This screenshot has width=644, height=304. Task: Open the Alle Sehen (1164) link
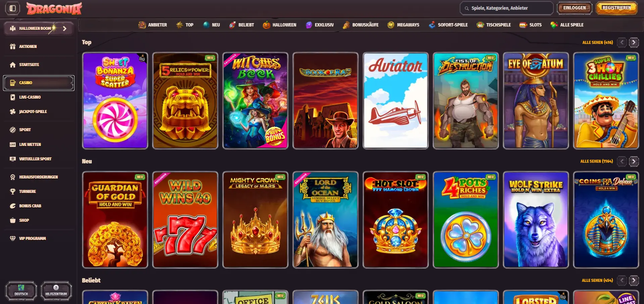(596, 161)
